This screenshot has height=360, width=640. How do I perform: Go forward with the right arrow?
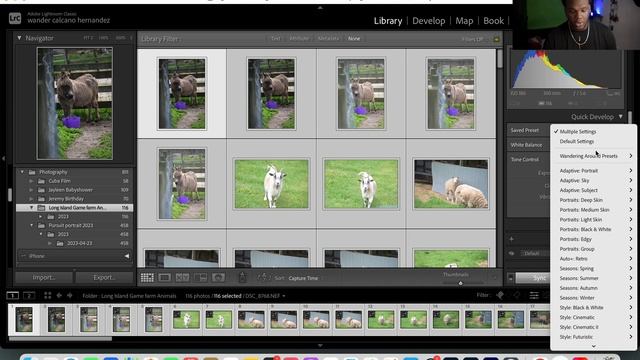(70, 295)
